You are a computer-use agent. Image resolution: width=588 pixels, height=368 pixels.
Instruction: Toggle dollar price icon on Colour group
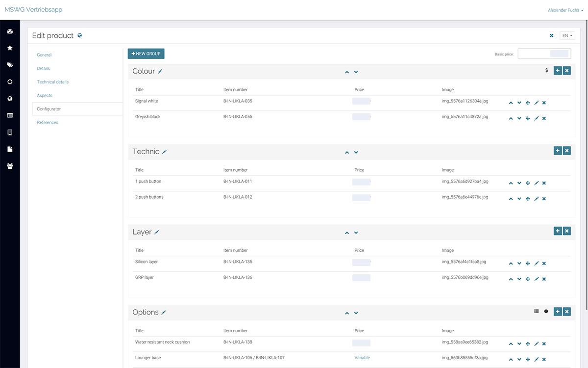coord(547,71)
